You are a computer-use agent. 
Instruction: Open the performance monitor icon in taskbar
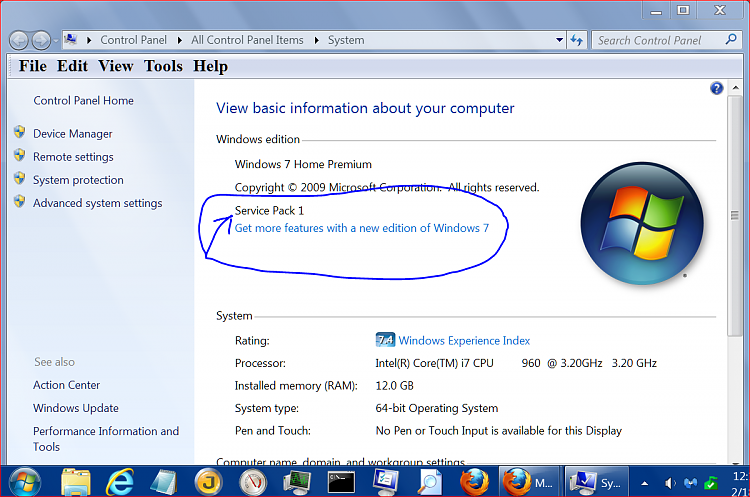(297, 482)
